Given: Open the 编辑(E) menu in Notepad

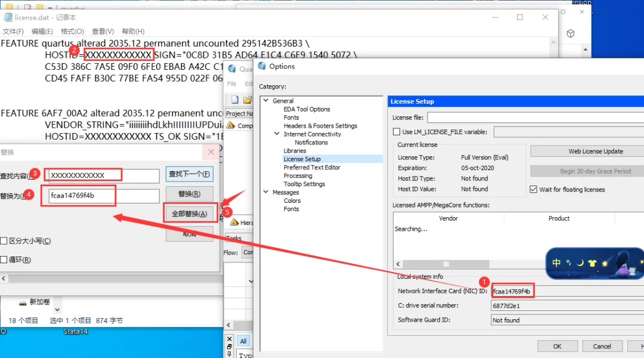Looking at the screenshot, I should [42, 31].
